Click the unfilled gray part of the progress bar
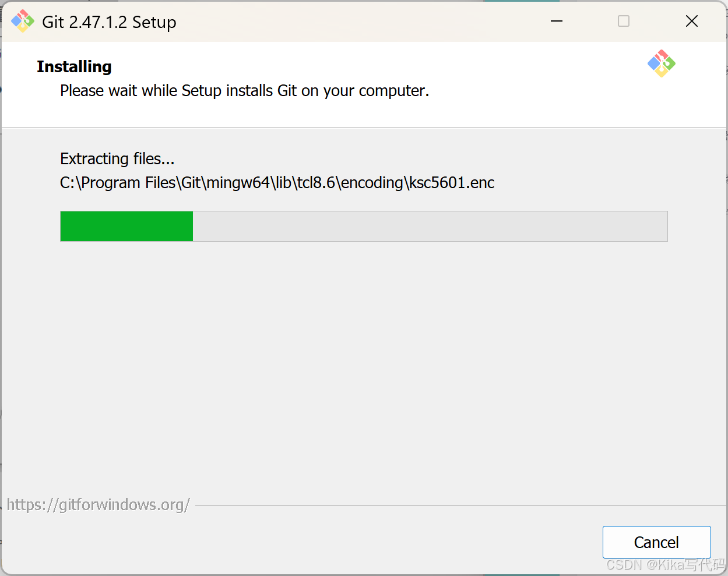 coord(430,226)
